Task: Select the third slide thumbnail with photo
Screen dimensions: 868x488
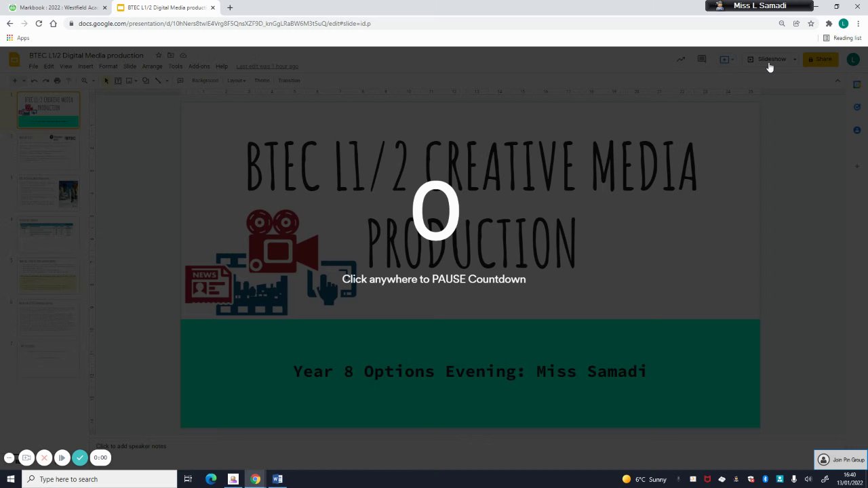Action: coord(48,193)
